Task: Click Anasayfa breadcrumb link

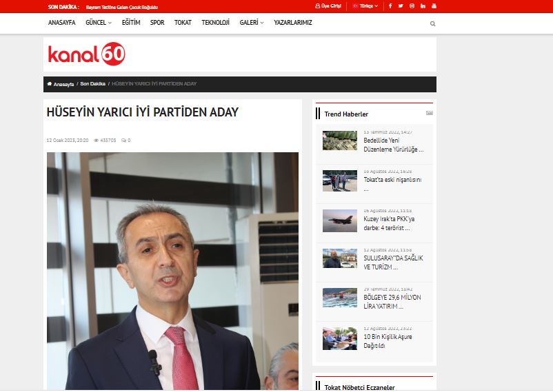Action: pos(63,84)
